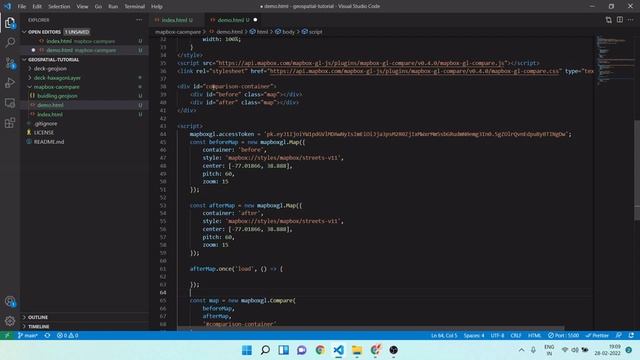Change end of line sequence CRLF
Image resolution: width=640 pixels, height=360 pixels.
coord(516,336)
